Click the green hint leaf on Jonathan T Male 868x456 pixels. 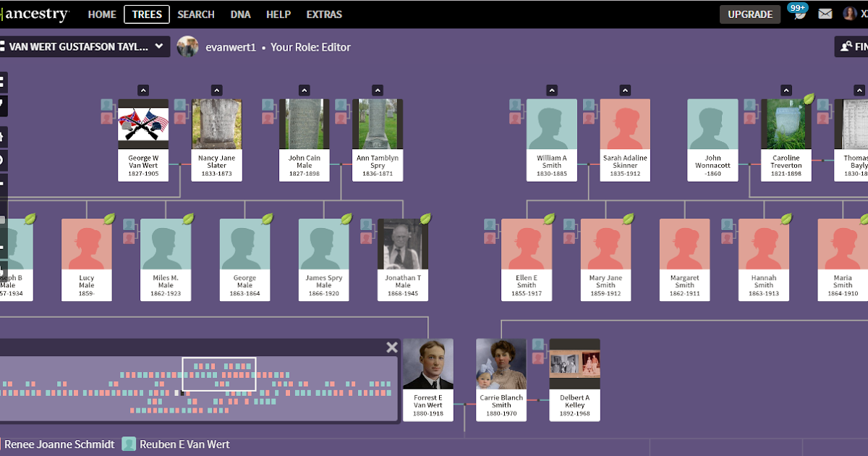coord(425,219)
